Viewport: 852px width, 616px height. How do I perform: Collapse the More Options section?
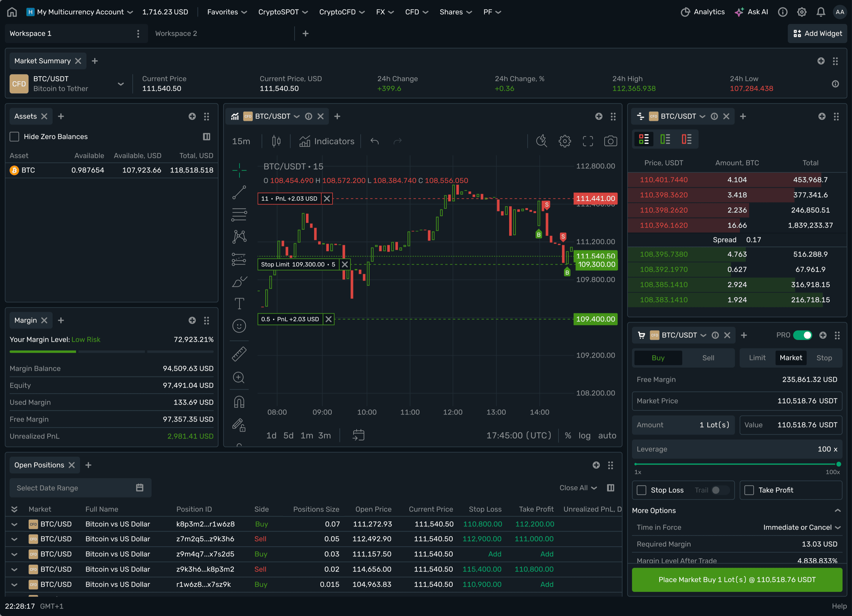[837, 511]
